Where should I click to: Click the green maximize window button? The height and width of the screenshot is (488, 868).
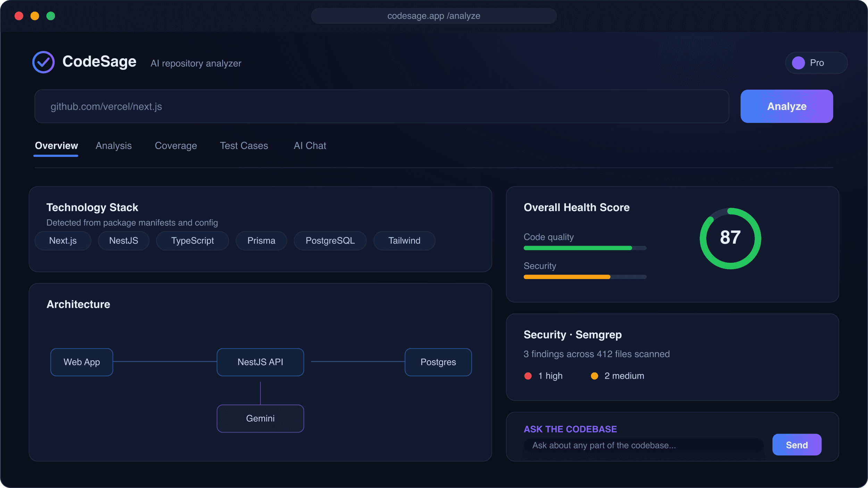(51, 16)
